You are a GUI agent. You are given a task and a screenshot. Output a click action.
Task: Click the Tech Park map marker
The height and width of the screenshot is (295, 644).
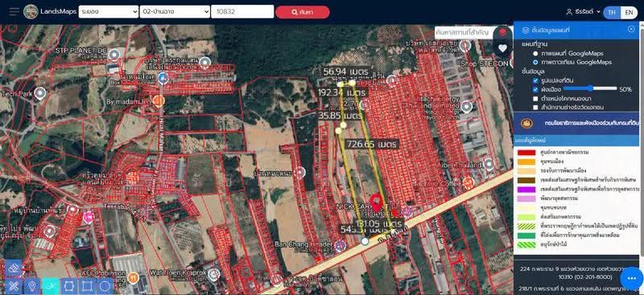click(39, 93)
